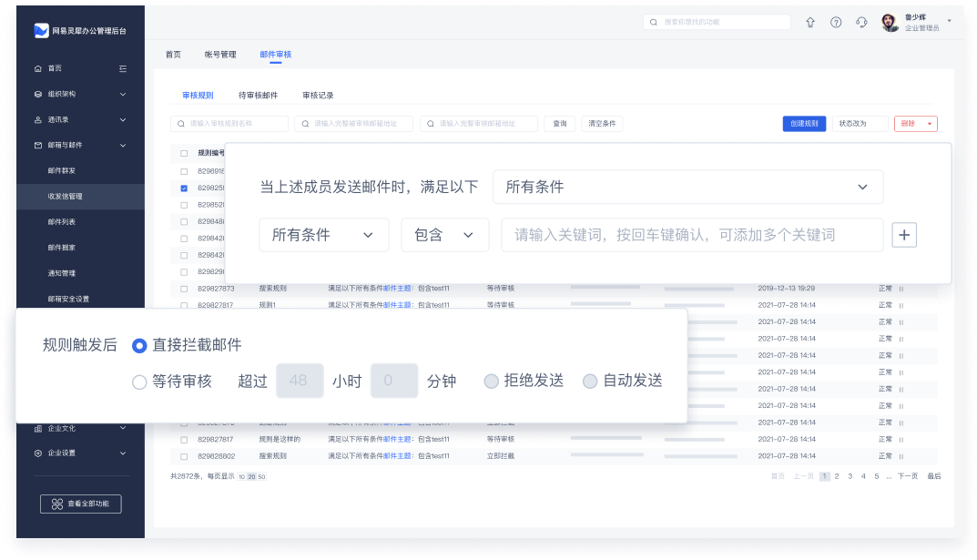Click the 鲁少辉 user avatar
The width and height of the screenshot is (977, 560).
pyautogui.click(x=890, y=24)
